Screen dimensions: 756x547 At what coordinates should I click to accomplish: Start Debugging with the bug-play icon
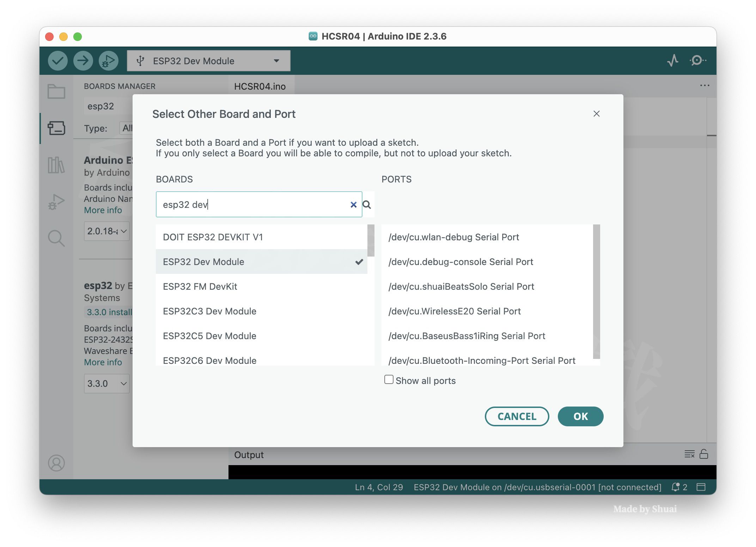pyautogui.click(x=108, y=61)
